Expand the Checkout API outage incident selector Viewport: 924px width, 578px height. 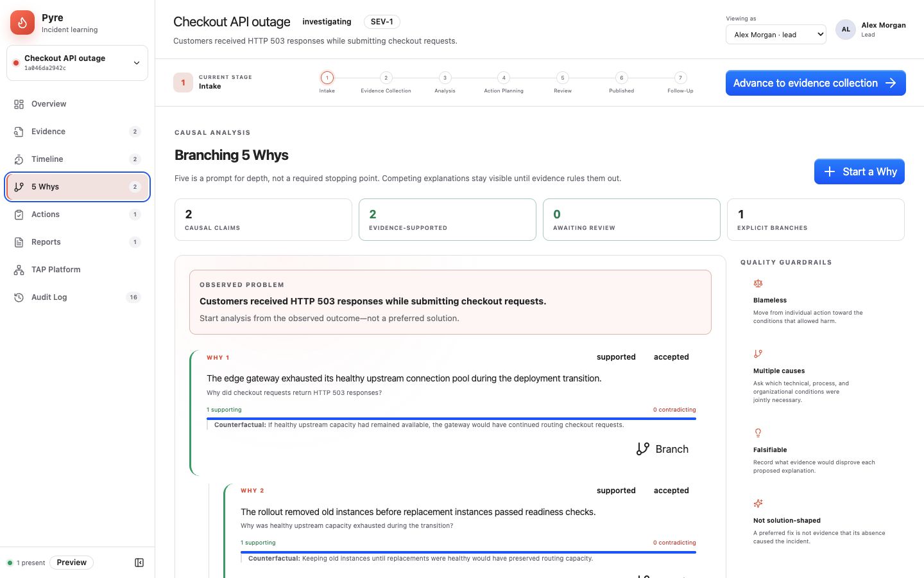click(77, 63)
